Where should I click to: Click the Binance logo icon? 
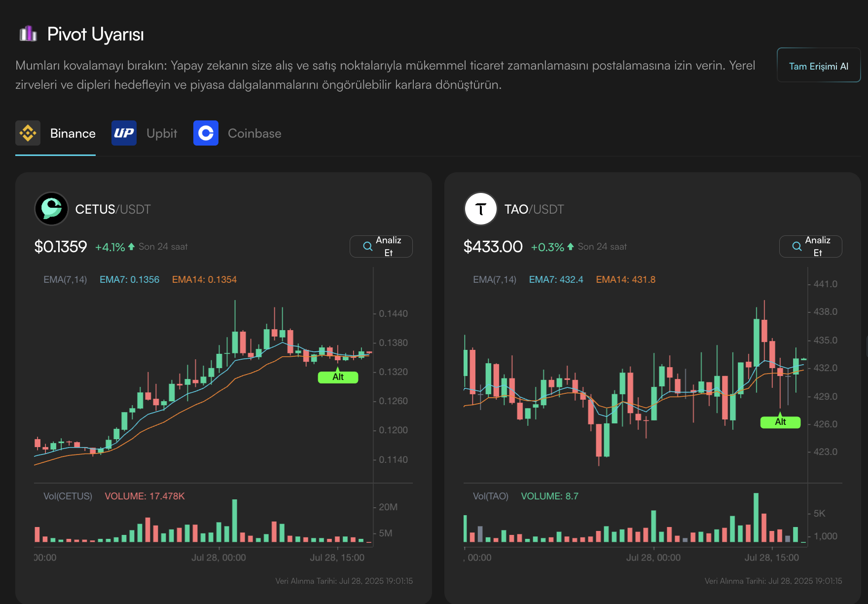28,133
